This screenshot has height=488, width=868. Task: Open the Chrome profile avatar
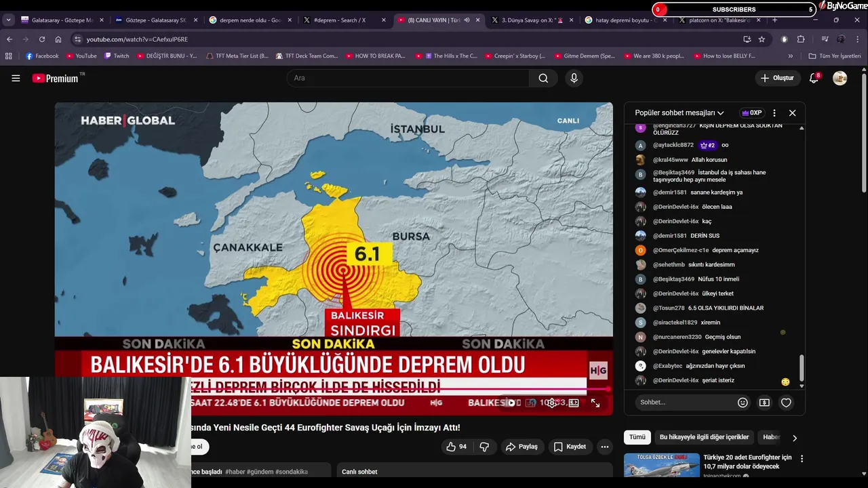click(842, 39)
